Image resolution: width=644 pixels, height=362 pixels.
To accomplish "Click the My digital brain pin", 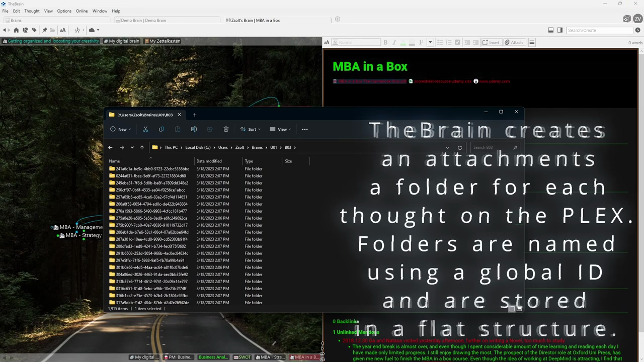I will click(x=121, y=41).
